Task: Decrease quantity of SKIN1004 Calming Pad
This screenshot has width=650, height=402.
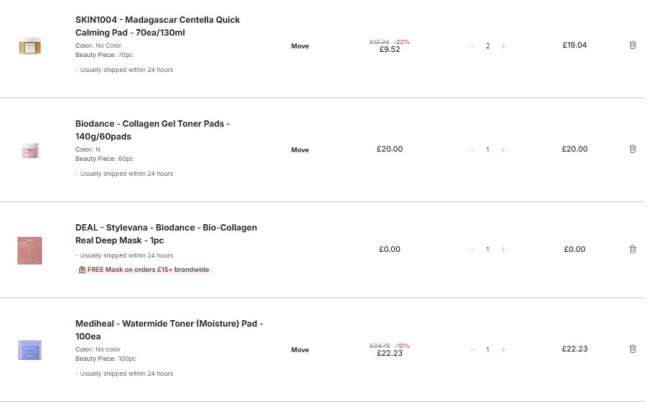Action: 472,46
